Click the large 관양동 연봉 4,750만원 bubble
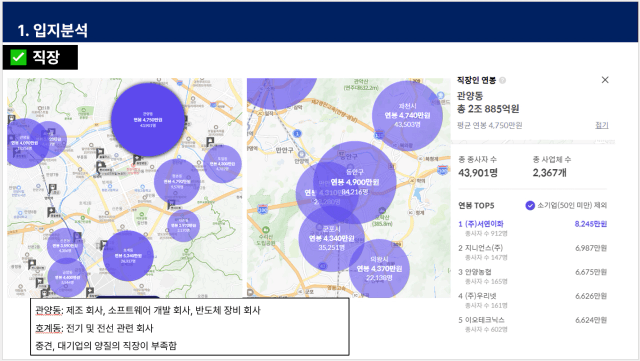640x361 pixels. [x=148, y=120]
